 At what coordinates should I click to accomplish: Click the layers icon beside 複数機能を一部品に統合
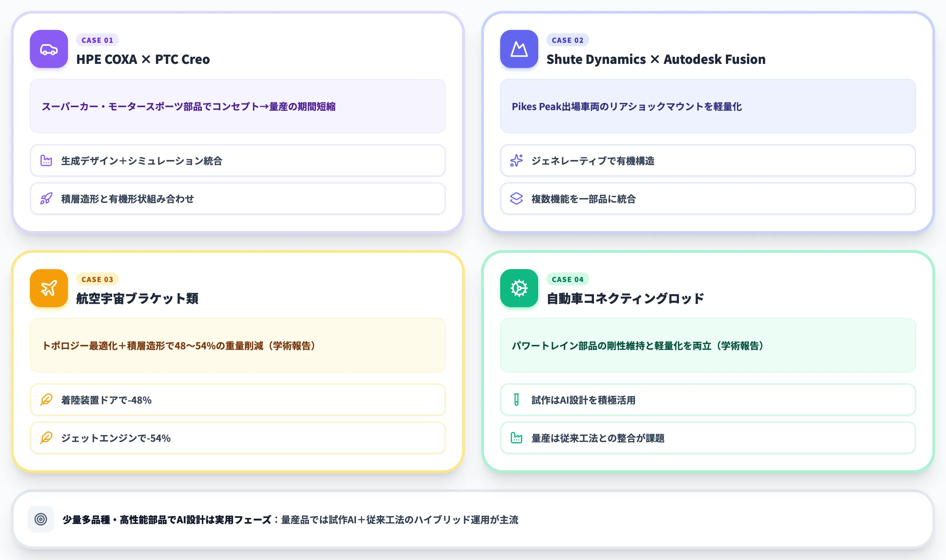pyautogui.click(x=516, y=198)
